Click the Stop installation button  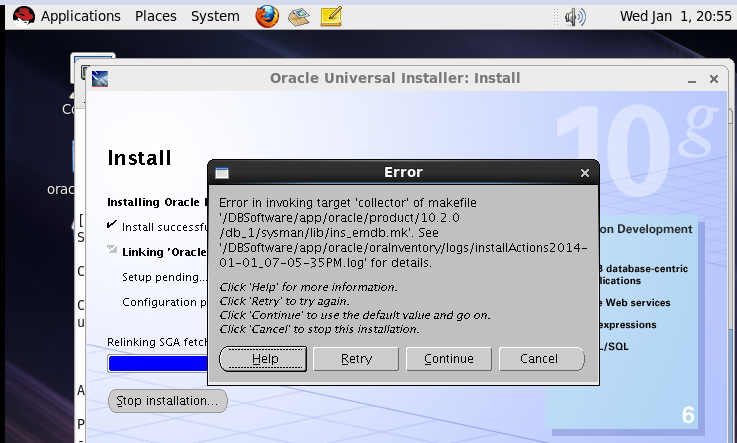tap(168, 401)
